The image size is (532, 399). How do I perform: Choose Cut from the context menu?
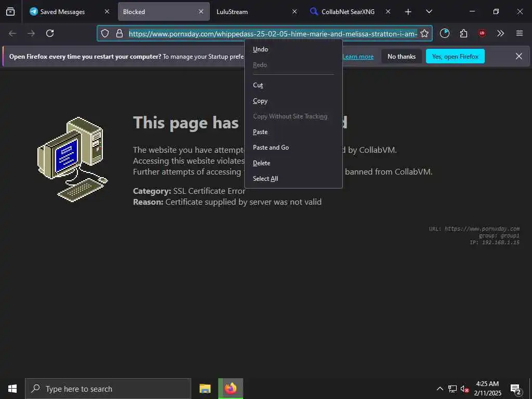pyautogui.click(x=294, y=85)
